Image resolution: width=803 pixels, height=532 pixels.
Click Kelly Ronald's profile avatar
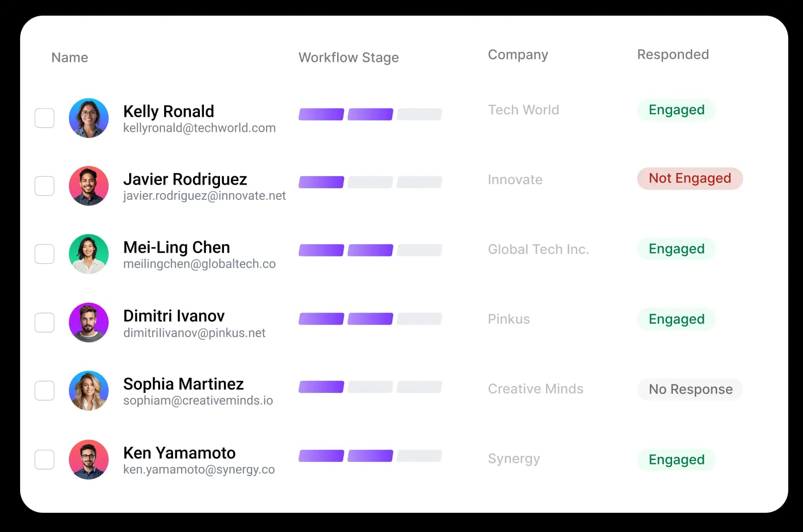[89, 118]
